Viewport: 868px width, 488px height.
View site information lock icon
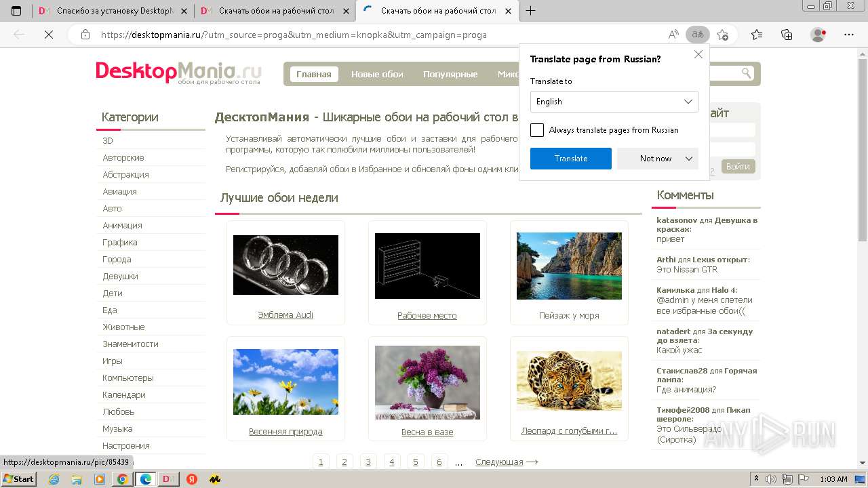(x=85, y=35)
